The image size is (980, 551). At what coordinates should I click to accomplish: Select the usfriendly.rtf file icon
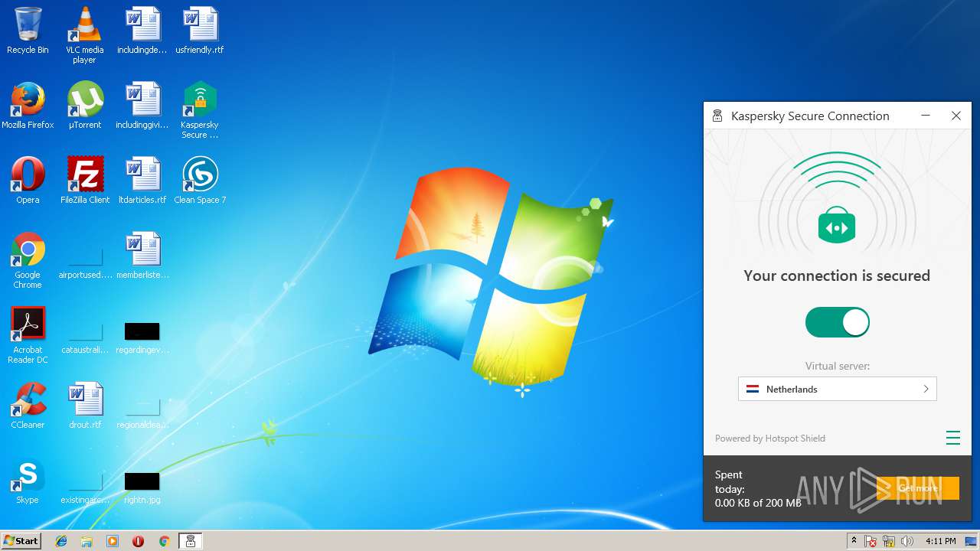200,31
